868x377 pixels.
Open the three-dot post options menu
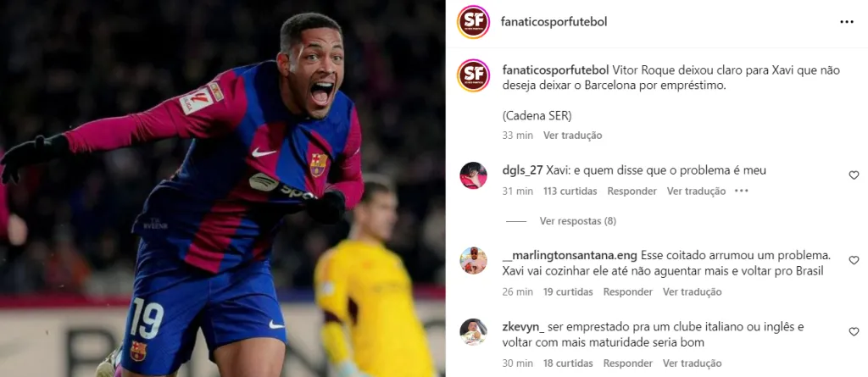tap(847, 21)
